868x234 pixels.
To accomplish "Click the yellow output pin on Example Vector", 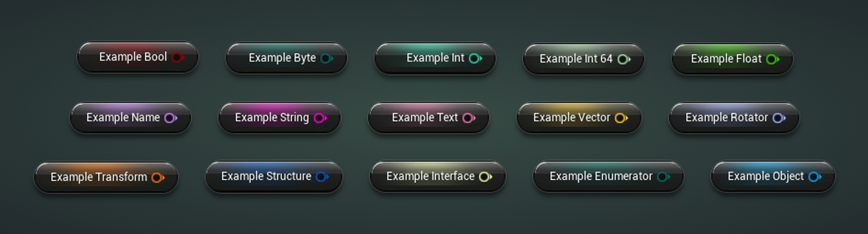I will [621, 118].
